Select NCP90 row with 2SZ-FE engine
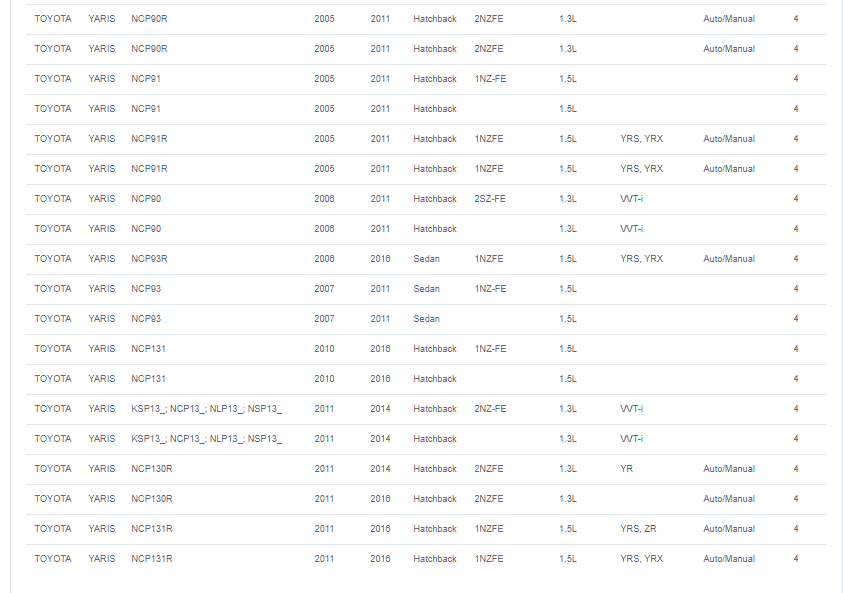The height and width of the screenshot is (593, 843). (x=425, y=199)
